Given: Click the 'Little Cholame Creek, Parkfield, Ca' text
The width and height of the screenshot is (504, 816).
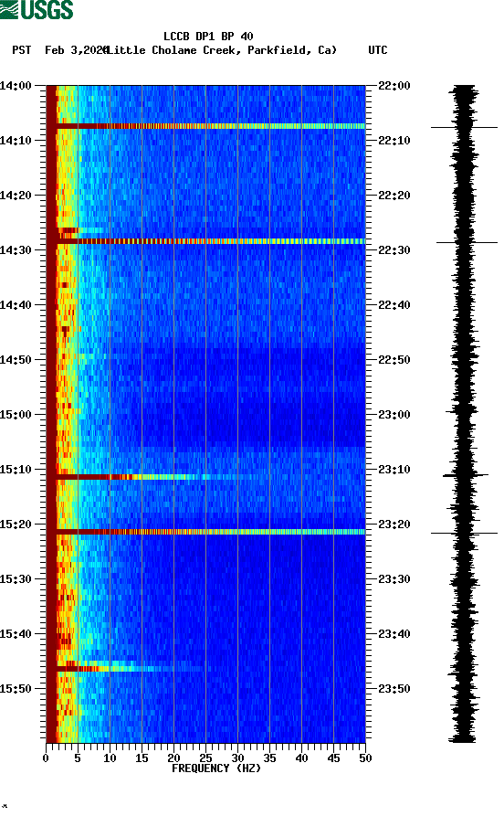Looking at the screenshot, I should (221, 50).
